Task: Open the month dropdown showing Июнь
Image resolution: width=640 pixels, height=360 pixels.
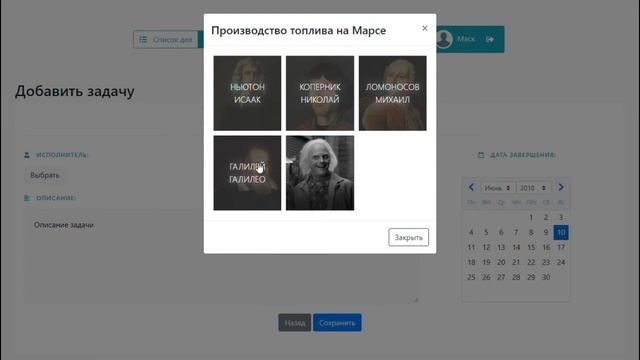Action: pyautogui.click(x=497, y=188)
